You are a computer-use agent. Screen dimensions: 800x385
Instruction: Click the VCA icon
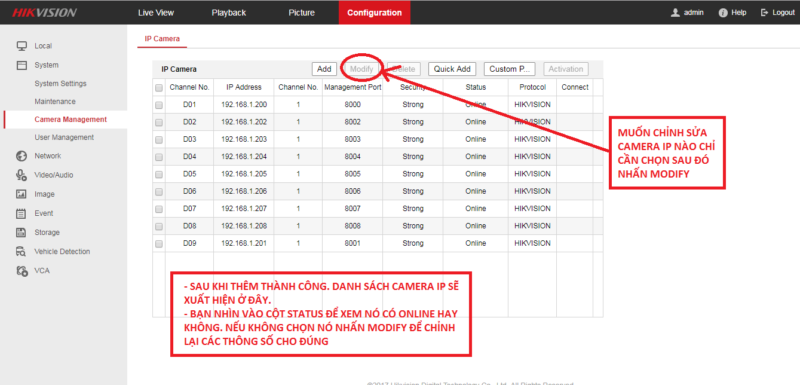pyautogui.click(x=21, y=271)
